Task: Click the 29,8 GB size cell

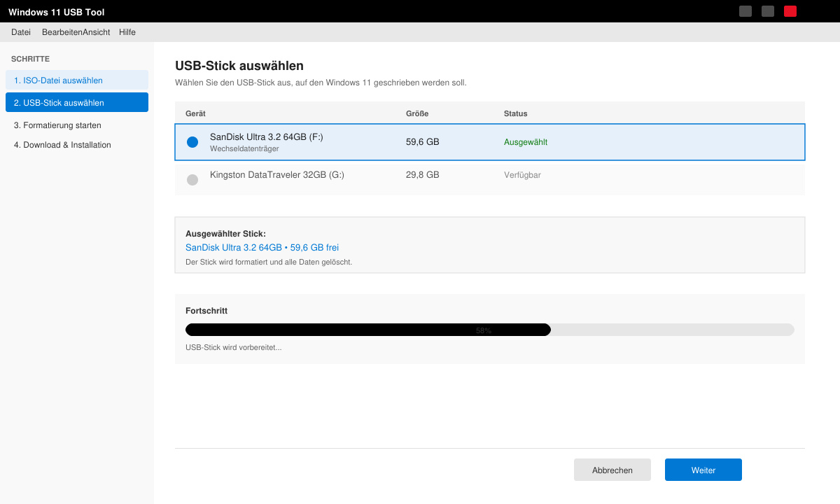Action: coord(423,175)
